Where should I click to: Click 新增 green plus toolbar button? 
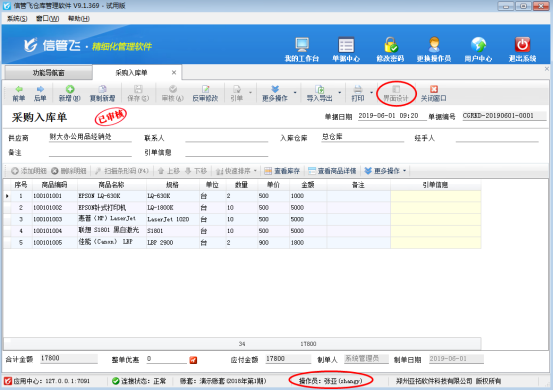69,93
